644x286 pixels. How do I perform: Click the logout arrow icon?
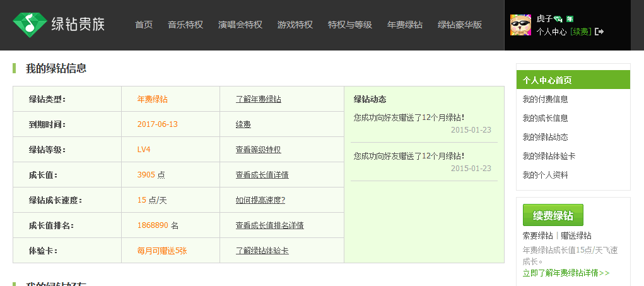coord(599,32)
